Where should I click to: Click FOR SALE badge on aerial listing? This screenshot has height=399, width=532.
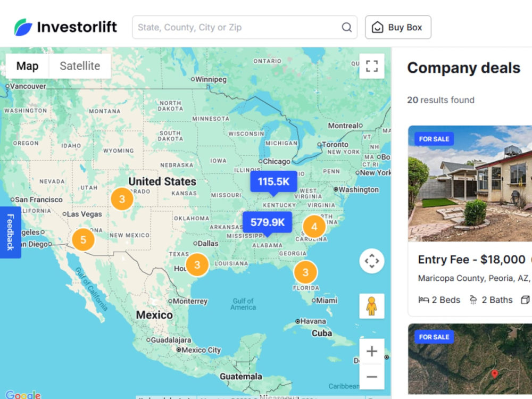434,337
